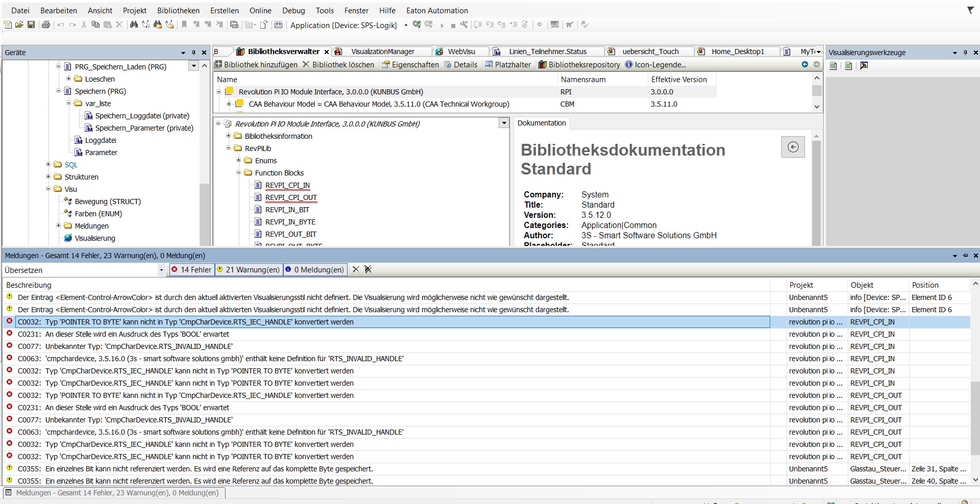Open the Bibliotheken menu
The width and height of the screenshot is (980, 504).
click(x=178, y=10)
